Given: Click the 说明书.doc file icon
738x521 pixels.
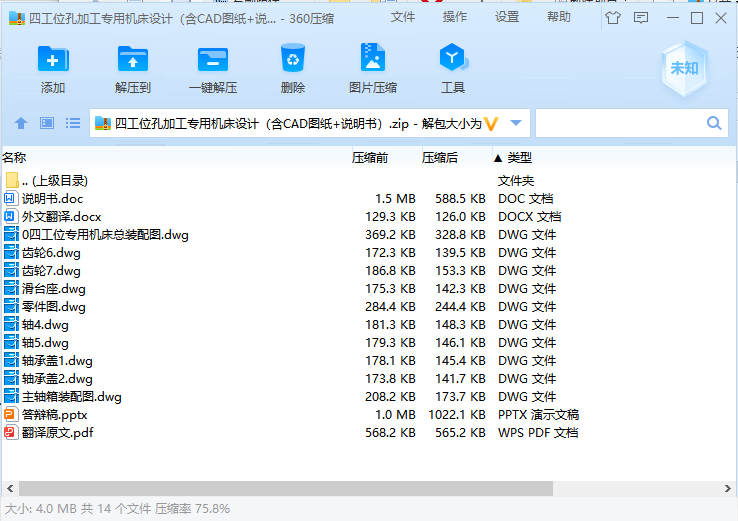Looking at the screenshot, I should pyautogui.click(x=9, y=198).
